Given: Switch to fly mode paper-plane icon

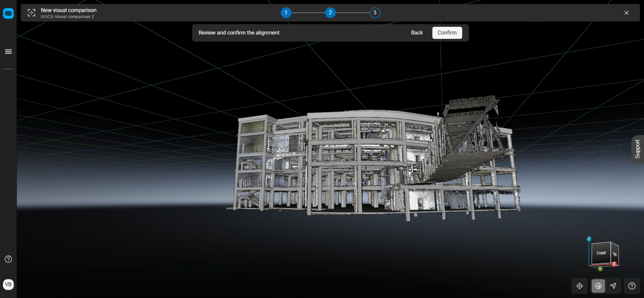Looking at the screenshot, I should [x=613, y=286].
